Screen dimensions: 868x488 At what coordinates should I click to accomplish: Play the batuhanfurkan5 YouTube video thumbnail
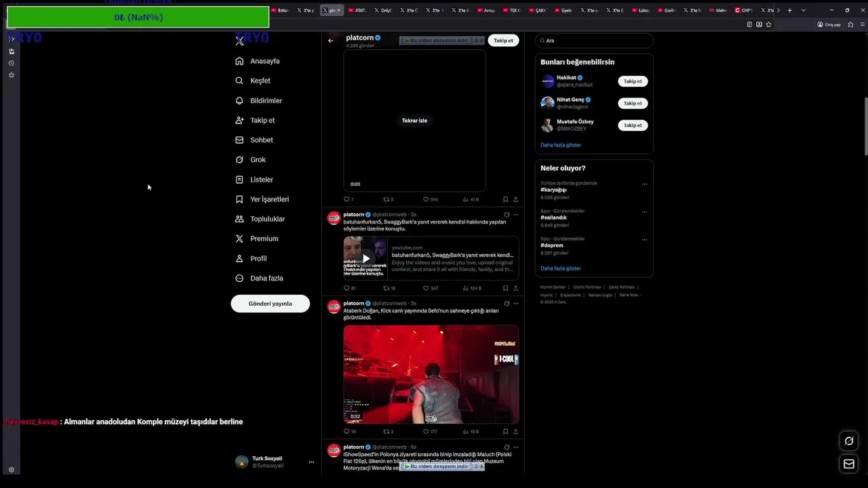pos(366,258)
